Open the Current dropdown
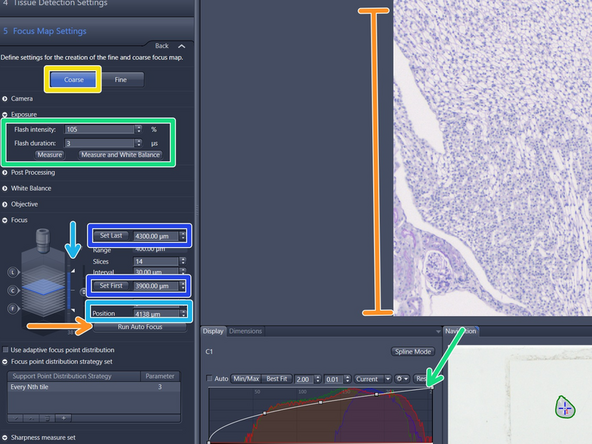The image size is (592, 444). 372,379
